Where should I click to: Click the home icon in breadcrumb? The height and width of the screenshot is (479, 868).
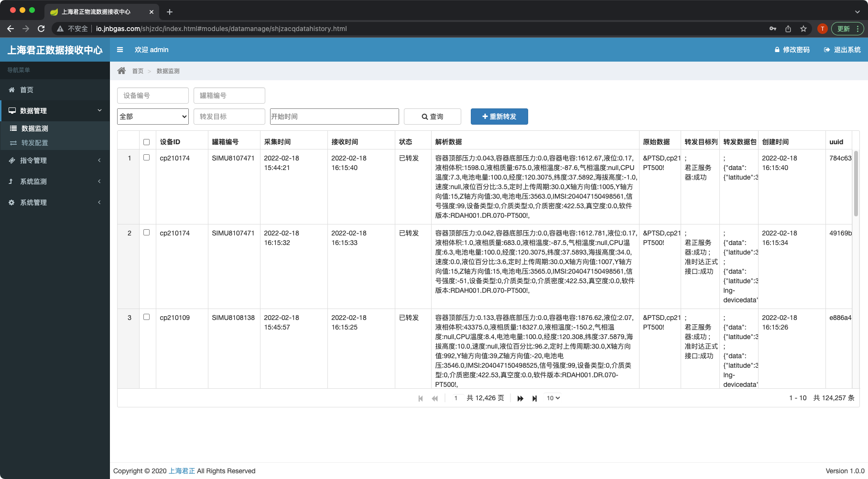[121, 71]
